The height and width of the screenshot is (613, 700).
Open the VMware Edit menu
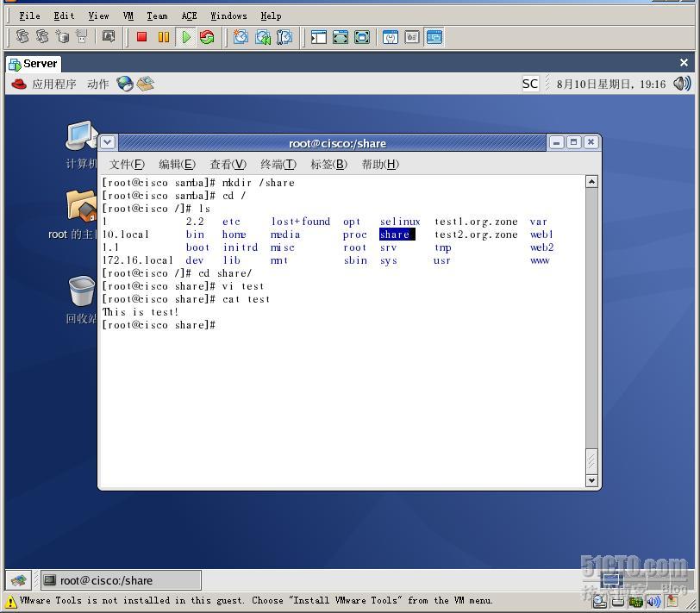(x=64, y=16)
